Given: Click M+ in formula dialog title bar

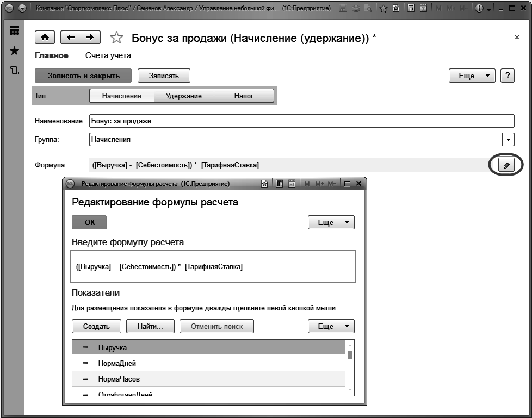Looking at the screenshot, I should click(320, 184).
